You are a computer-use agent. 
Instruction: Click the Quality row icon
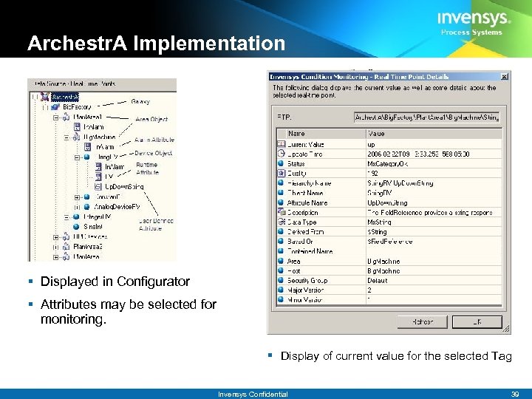click(x=282, y=174)
